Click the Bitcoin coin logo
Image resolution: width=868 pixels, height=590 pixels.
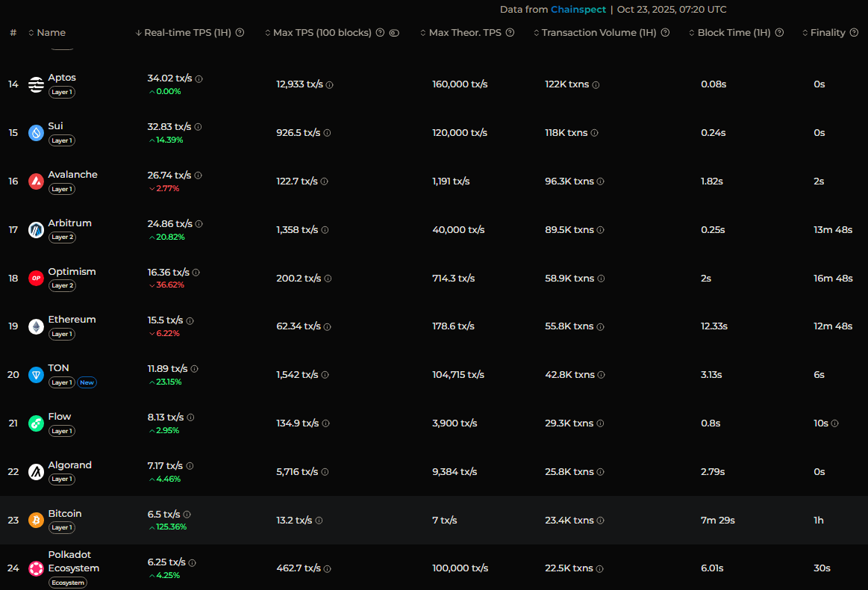pos(36,520)
